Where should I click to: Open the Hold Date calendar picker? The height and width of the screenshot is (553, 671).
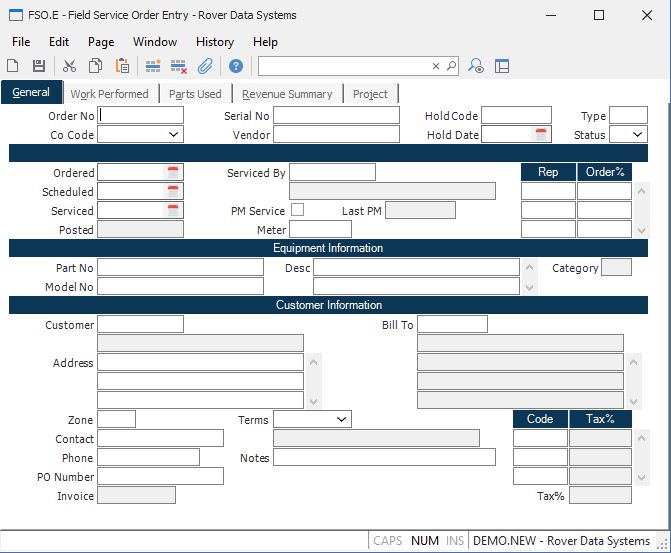pyautogui.click(x=541, y=135)
